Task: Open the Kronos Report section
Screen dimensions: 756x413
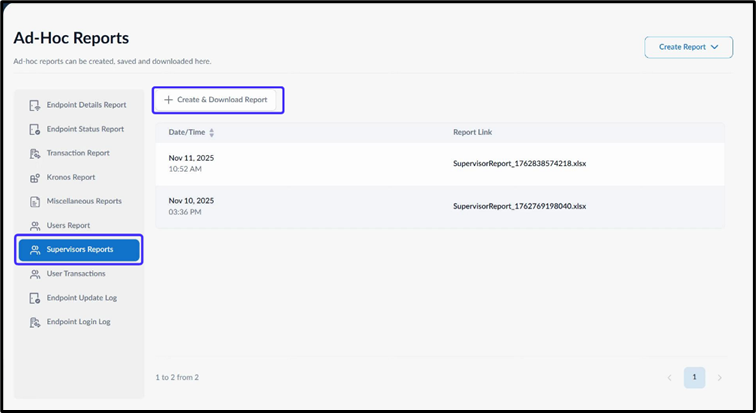Action: pos(79,177)
